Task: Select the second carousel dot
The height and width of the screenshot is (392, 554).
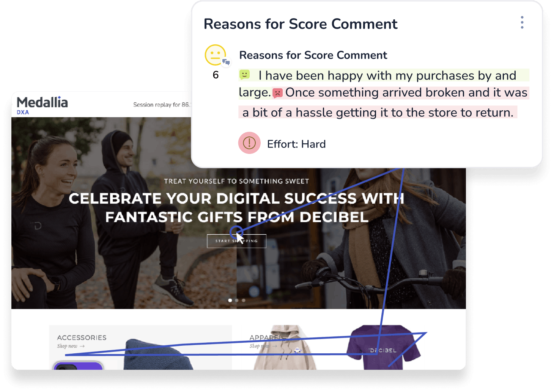Action: [x=237, y=300]
